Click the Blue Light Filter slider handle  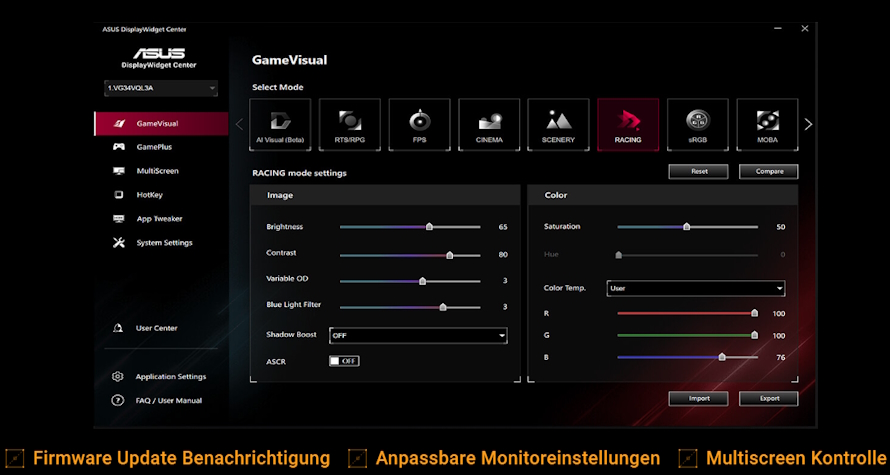443,307
